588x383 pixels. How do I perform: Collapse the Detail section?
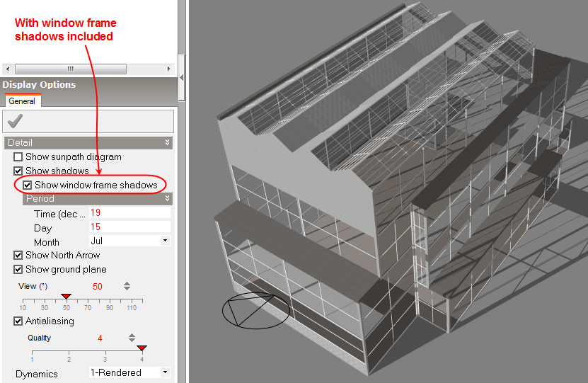pyautogui.click(x=167, y=142)
